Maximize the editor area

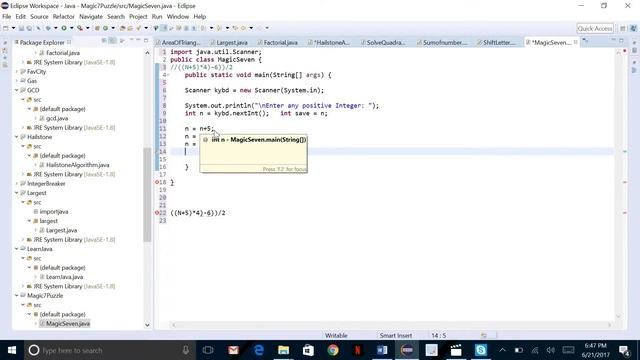[x=622, y=40]
